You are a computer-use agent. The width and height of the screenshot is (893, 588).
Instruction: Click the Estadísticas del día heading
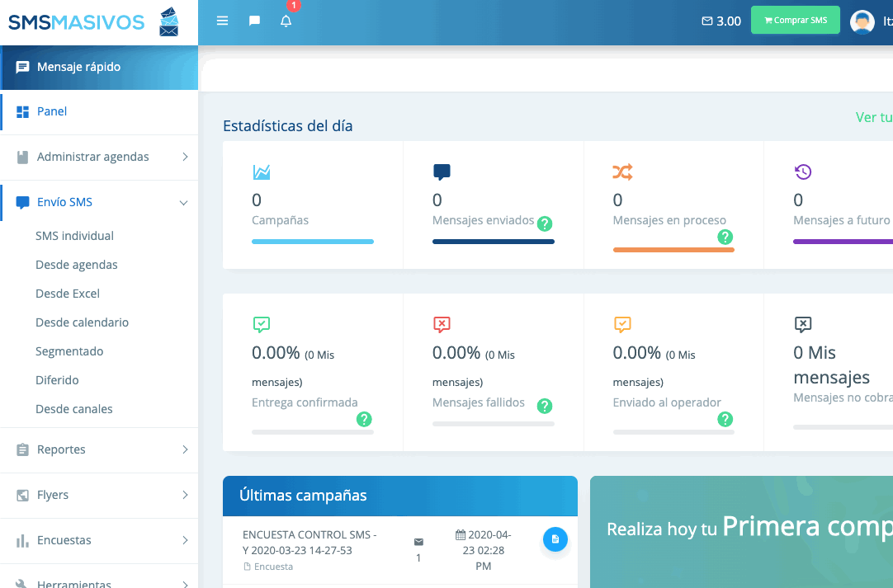coord(287,126)
